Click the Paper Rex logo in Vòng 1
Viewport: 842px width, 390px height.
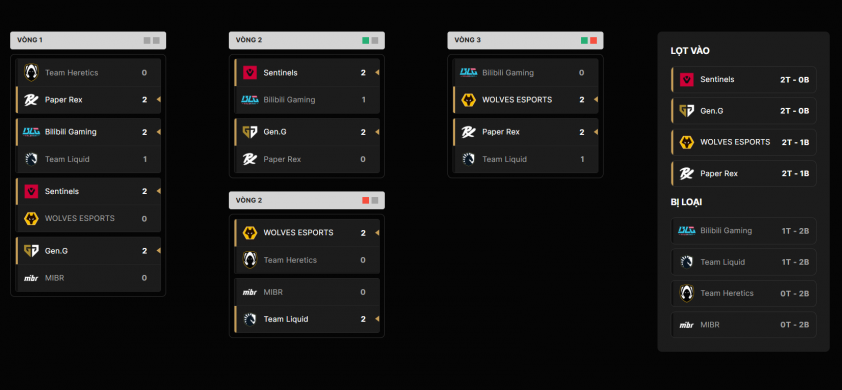[31, 100]
